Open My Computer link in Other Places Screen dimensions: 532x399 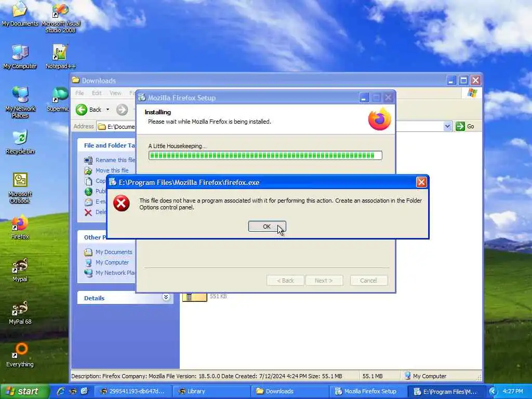112,262
